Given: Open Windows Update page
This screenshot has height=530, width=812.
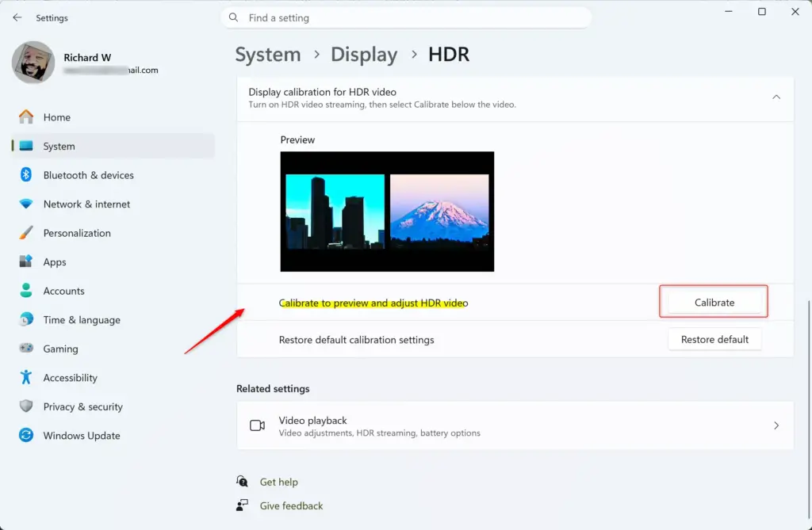Looking at the screenshot, I should (113, 436).
